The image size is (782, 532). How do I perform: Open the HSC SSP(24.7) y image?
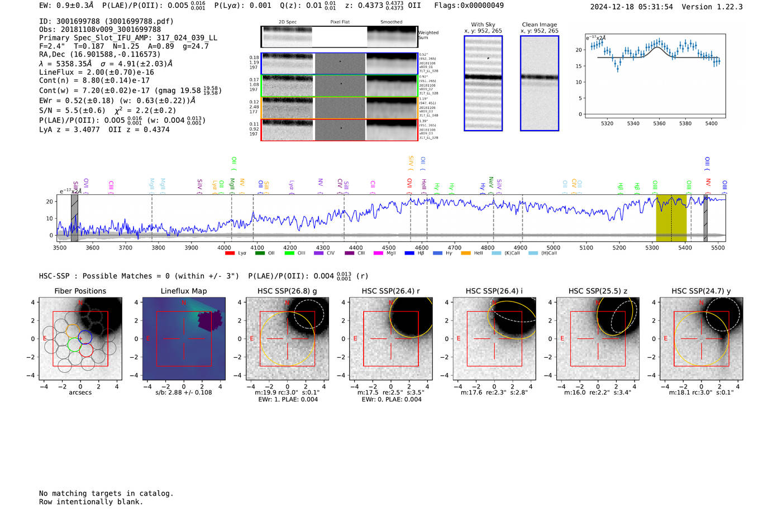(x=701, y=338)
